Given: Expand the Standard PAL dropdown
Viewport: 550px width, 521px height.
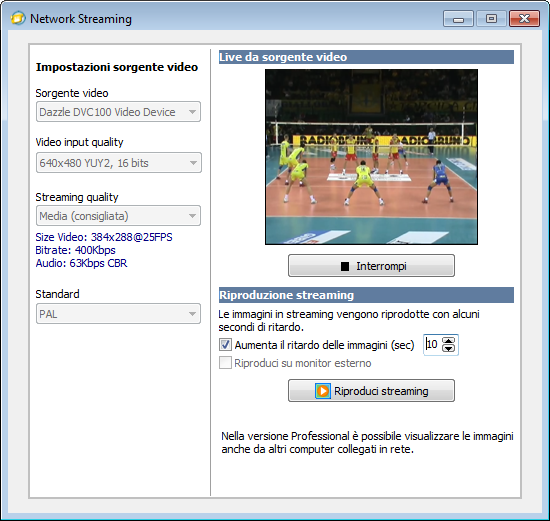Looking at the screenshot, I should (119, 313).
